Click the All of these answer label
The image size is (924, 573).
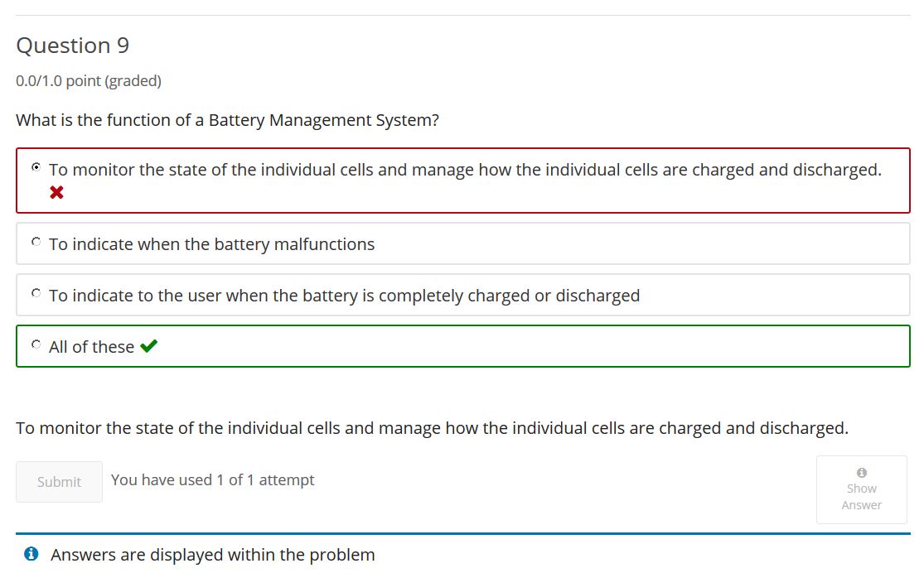(x=91, y=347)
